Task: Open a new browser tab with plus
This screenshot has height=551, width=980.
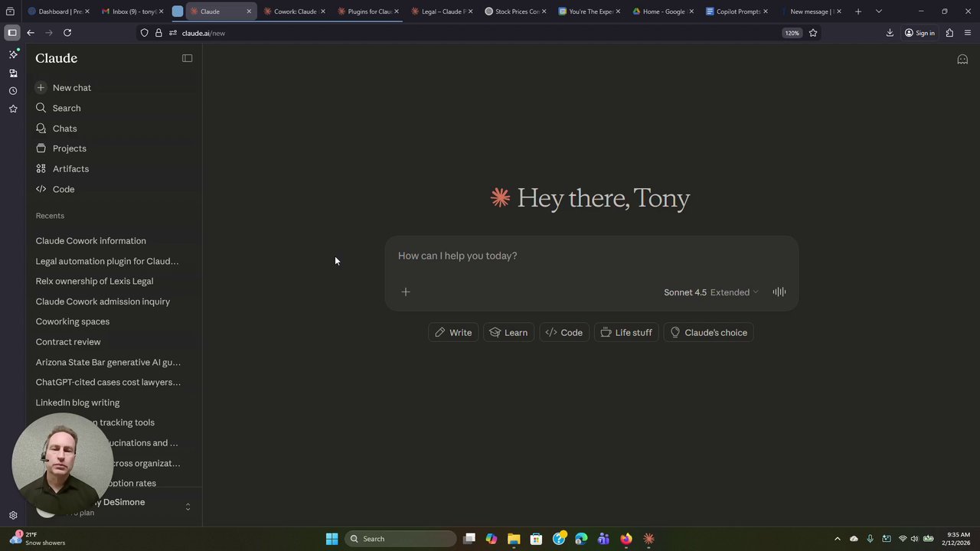Action: click(858, 11)
